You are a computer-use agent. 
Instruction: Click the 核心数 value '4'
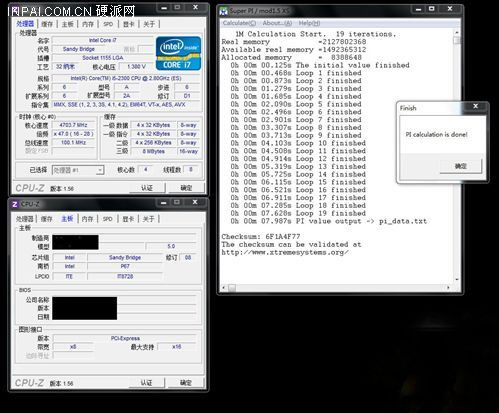pos(145,170)
